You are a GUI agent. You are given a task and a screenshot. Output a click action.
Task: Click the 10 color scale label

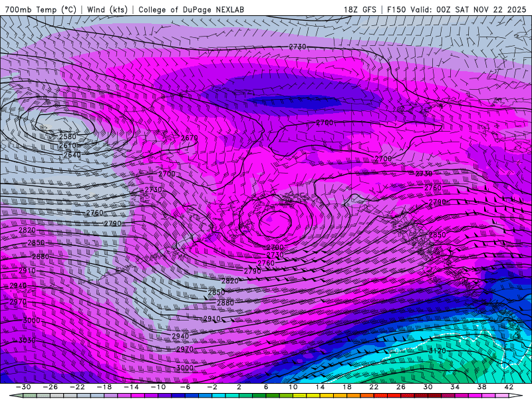point(293,387)
